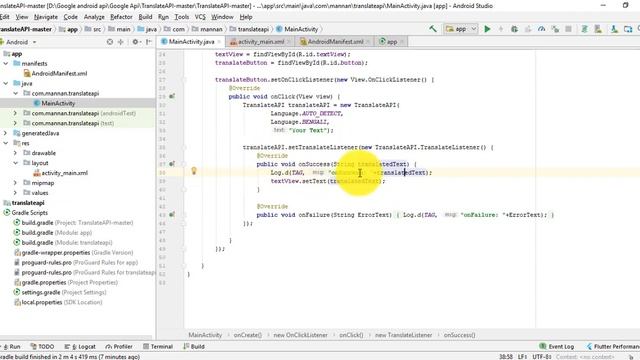This screenshot has width=640, height=360.
Task: Collapse the res folder
Action: click(x=6, y=143)
